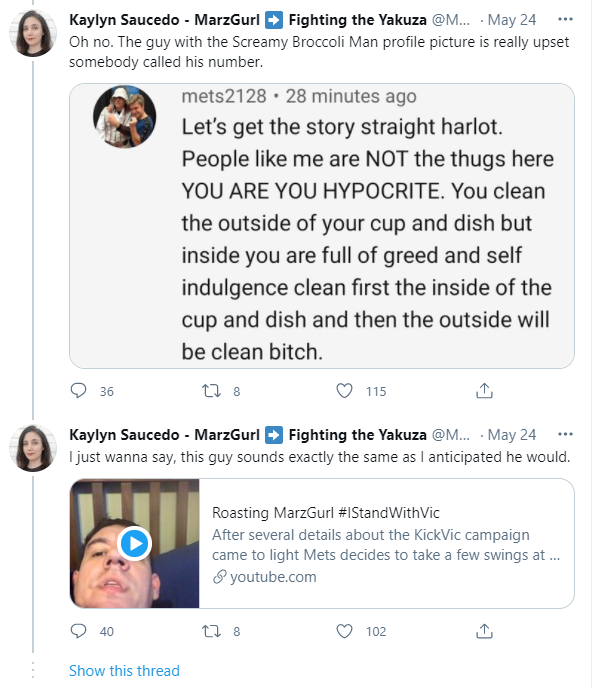The image size is (593, 688).
Task: Open the Roasting MarzGurl #IStandWithVic card title
Action: (x=326, y=512)
